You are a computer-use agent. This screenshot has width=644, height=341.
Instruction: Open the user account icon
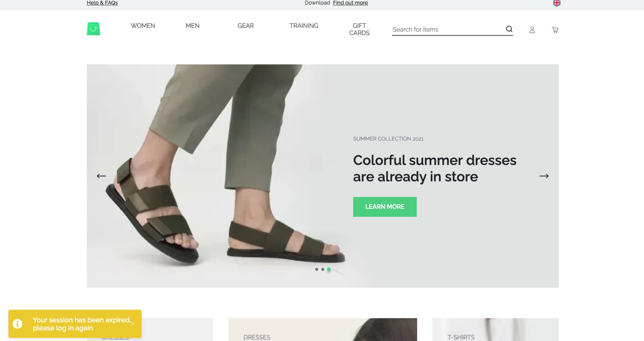532,30
